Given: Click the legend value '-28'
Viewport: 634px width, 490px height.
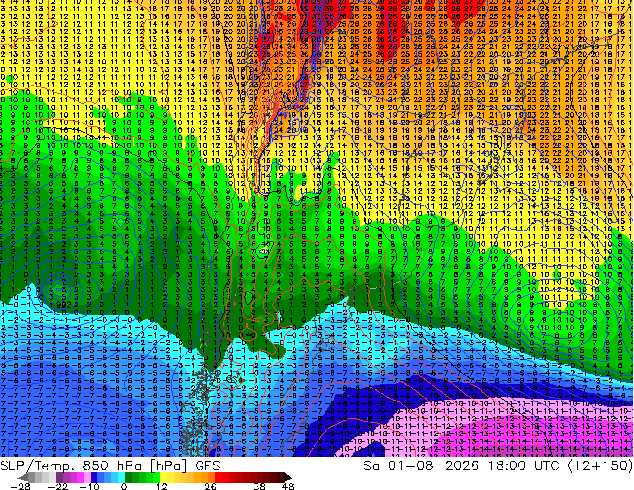Looking at the screenshot, I should pyautogui.click(x=20, y=486).
